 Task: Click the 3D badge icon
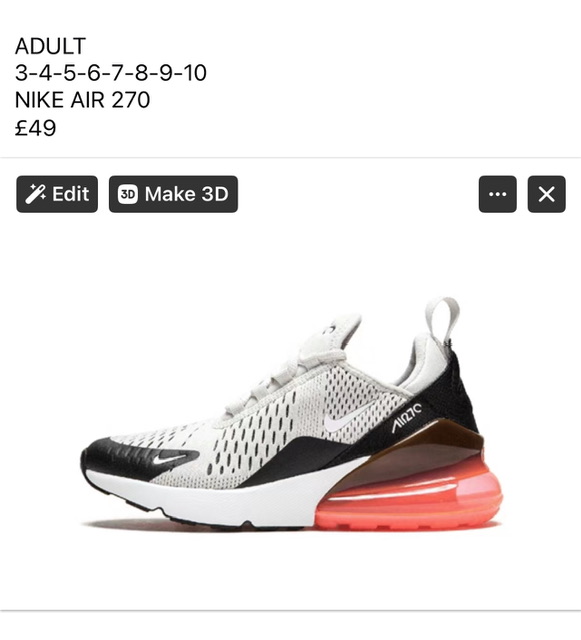pos(128,194)
